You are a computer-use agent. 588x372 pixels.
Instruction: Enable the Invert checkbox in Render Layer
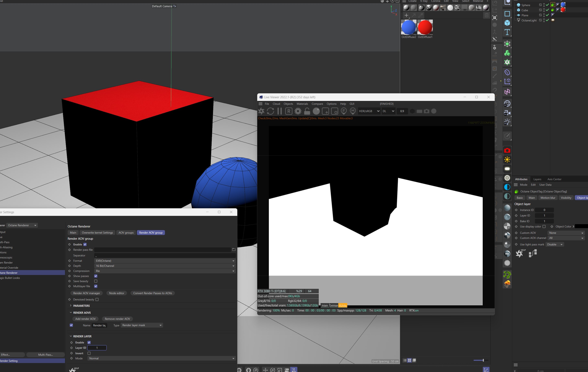89,353
